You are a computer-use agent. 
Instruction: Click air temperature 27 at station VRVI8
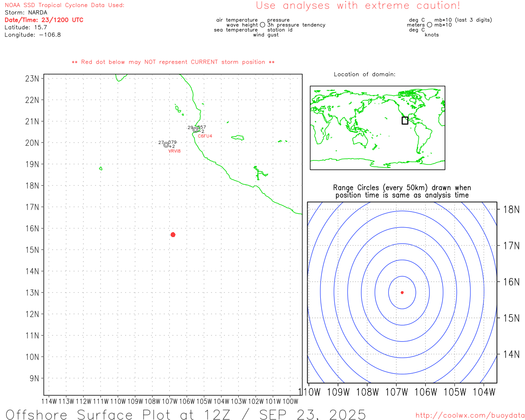[x=161, y=143]
